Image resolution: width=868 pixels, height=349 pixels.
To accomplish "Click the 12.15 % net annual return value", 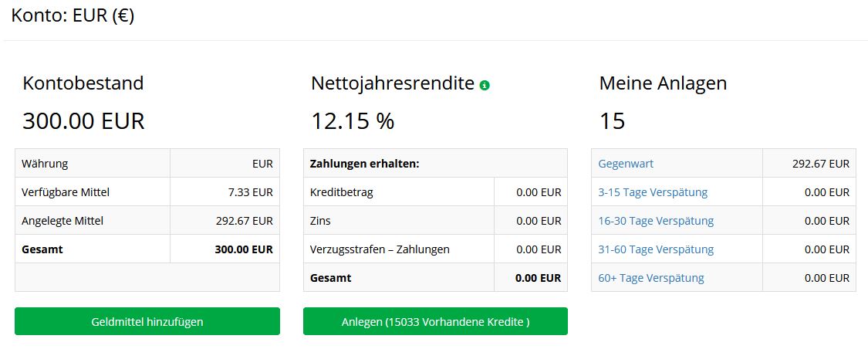I will [353, 120].
